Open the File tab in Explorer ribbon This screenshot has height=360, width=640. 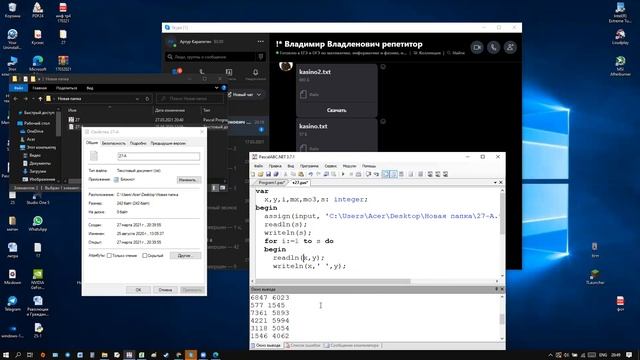click(x=18, y=88)
